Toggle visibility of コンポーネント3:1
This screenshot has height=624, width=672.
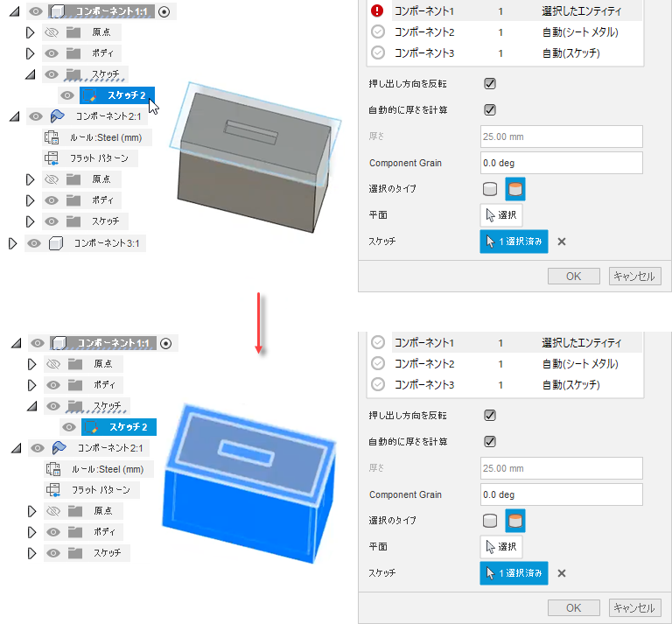[x=34, y=243]
